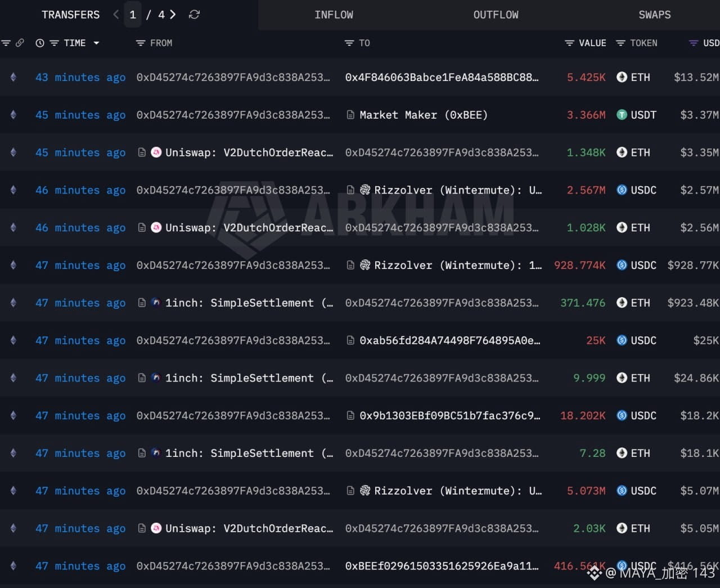This screenshot has width=720, height=588.
Task: Open the recipient address in the 1.028K ETH row
Action: [x=442, y=228]
